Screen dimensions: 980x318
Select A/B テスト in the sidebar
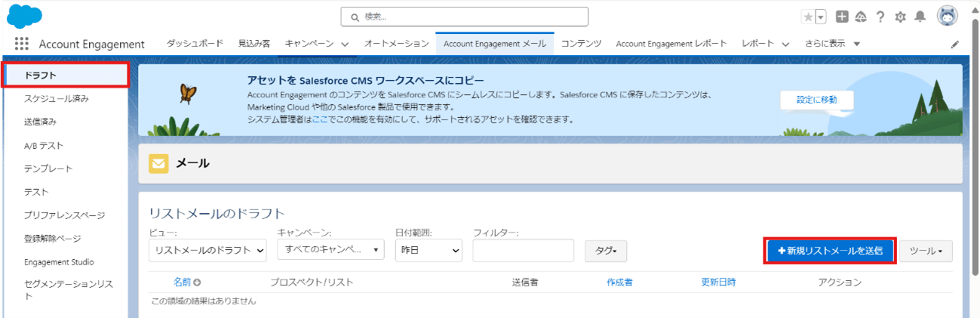pyautogui.click(x=43, y=145)
